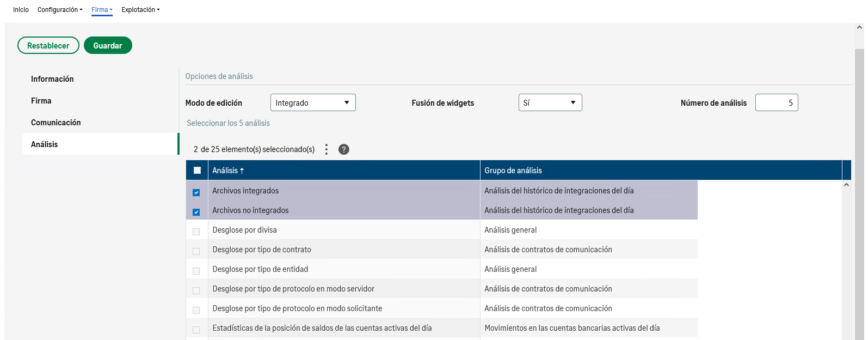This screenshot has height=340, width=868.
Task: Tick the Desglose por divisa checkbox
Action: (196, 232)
